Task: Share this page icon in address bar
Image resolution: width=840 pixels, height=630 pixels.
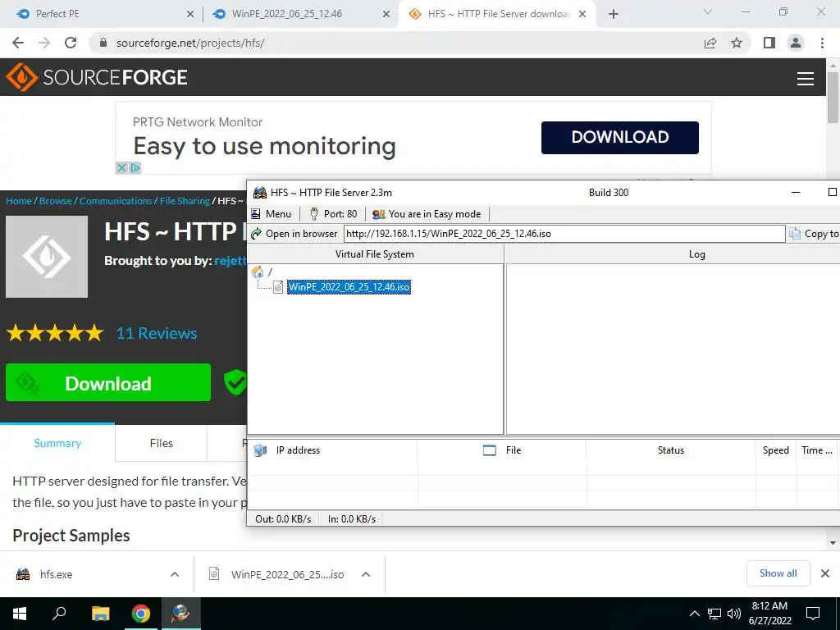Action: pyautogui.click(x=710, y=43)
